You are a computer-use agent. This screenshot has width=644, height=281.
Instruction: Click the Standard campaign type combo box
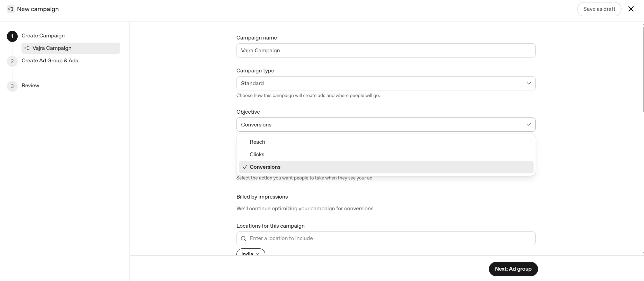[x=386, y=84]
